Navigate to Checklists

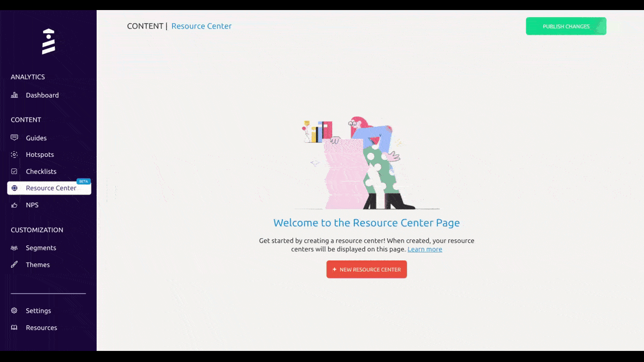point(41,171)
